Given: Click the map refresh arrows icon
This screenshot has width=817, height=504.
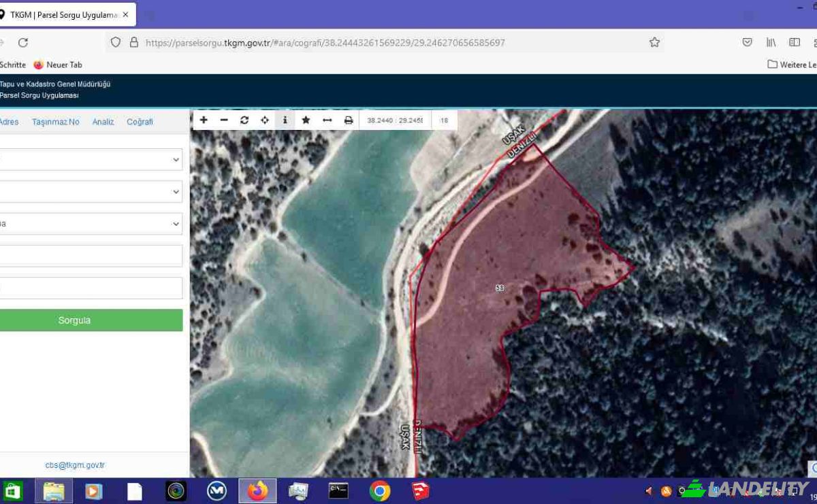Looking at the screenshot, I should (244, 120).
